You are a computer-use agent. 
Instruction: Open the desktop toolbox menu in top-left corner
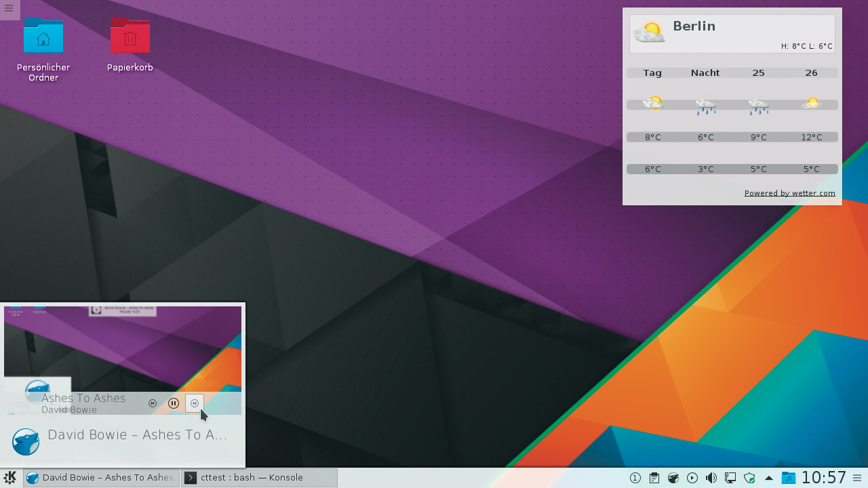pyautogui.click(x=9, y=8)
